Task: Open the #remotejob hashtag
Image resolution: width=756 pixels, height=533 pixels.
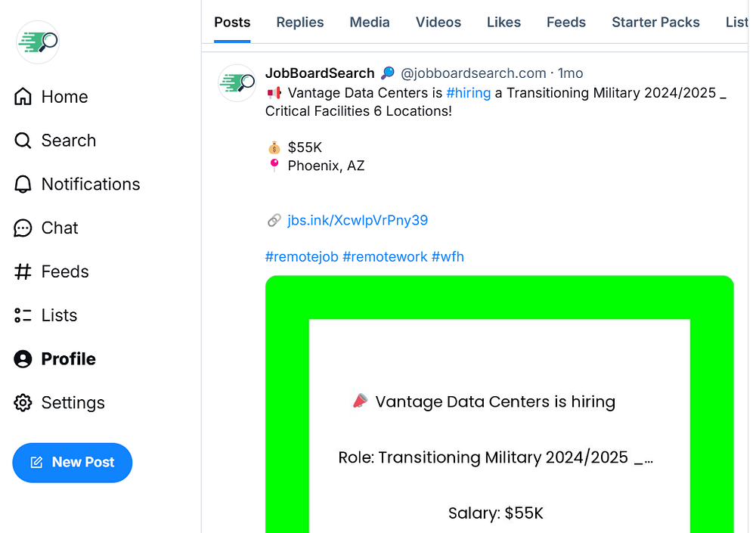Action: [302, 256]
